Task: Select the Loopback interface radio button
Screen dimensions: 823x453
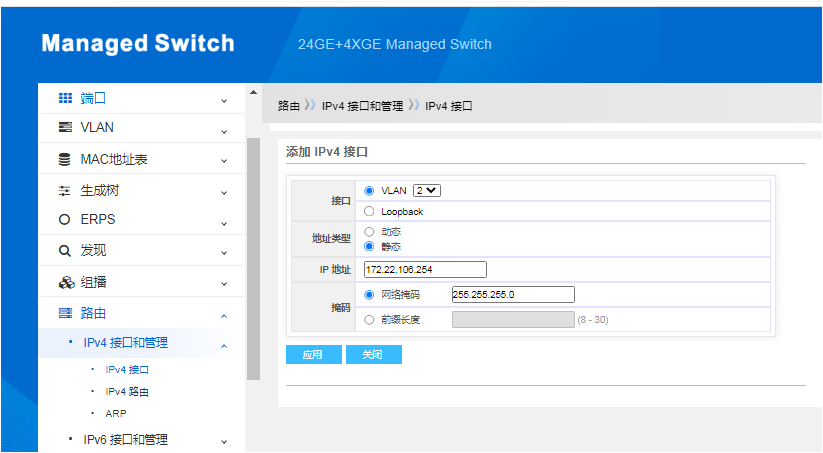Action: pos(369,211)
